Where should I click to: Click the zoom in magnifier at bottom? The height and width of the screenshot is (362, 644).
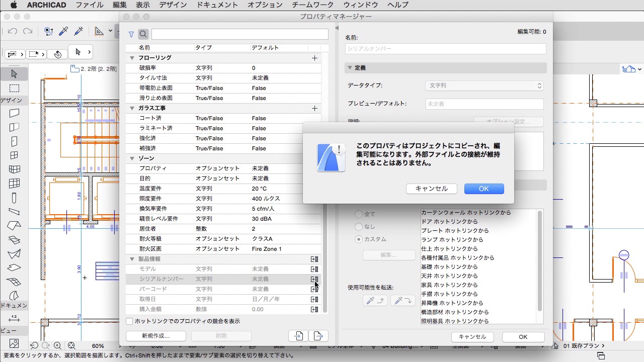pos(57,346)
